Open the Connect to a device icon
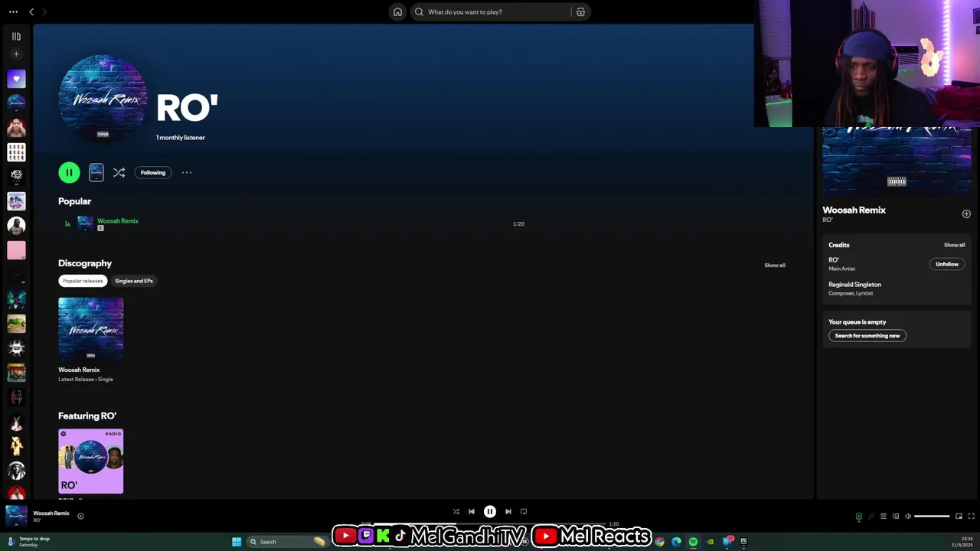Screen dimensions: 980x551 pyautogui.click(x=895, y=516)
